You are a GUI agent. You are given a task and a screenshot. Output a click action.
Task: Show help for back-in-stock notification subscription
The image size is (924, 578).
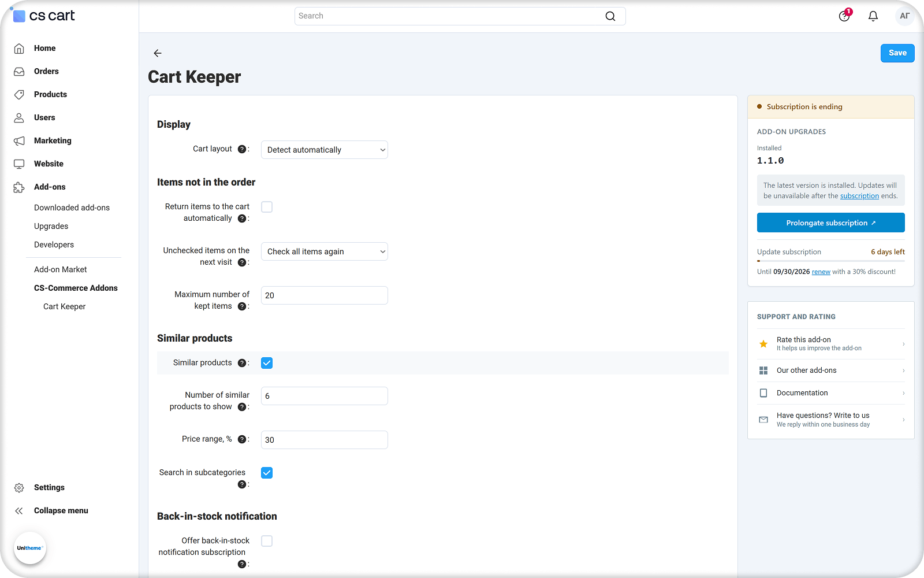[242, 564]
